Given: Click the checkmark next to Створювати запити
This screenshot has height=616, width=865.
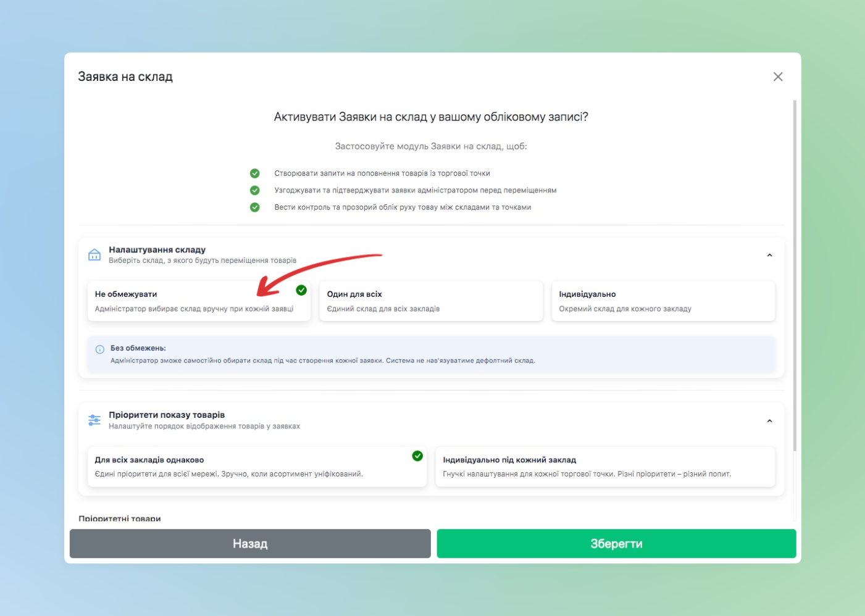Looking at the screenshot, I should [254, 173].
